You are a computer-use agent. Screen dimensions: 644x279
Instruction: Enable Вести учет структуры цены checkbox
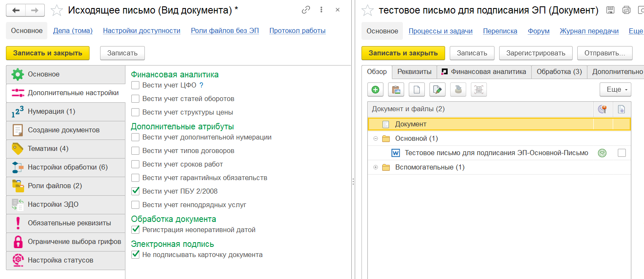(136, 112)
